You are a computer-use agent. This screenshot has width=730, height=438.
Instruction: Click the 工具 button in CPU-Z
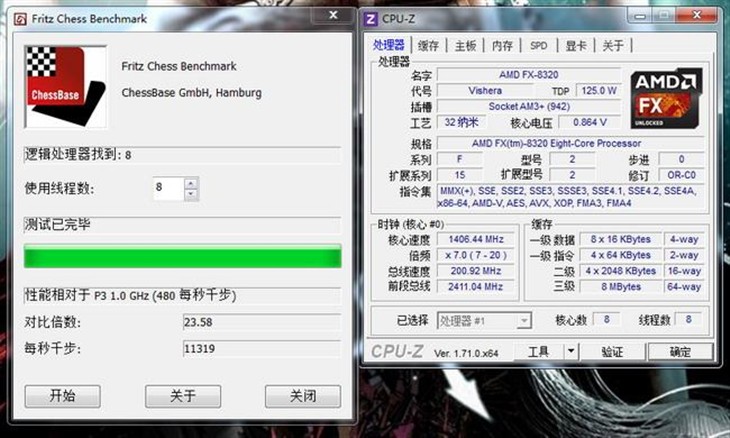point(539,351)
